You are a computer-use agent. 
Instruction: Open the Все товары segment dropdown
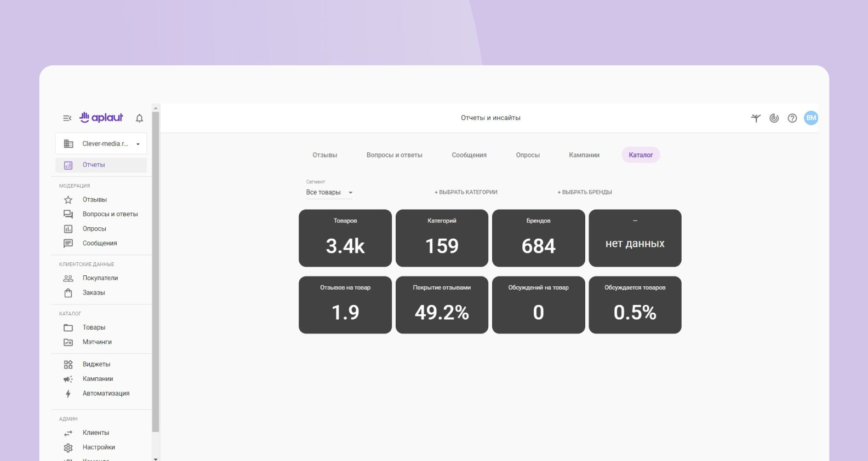pos(329,193)
